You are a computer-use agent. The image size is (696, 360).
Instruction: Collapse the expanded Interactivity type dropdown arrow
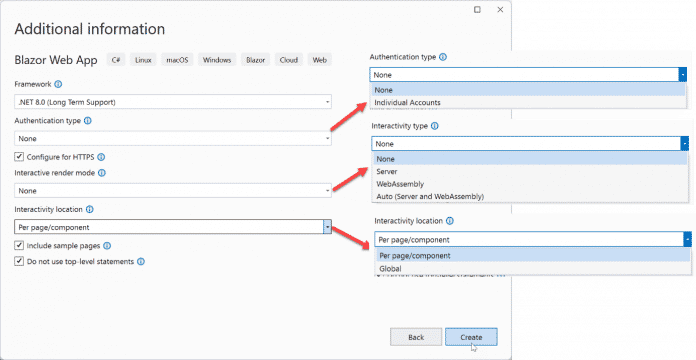click(x=685, y=143)
